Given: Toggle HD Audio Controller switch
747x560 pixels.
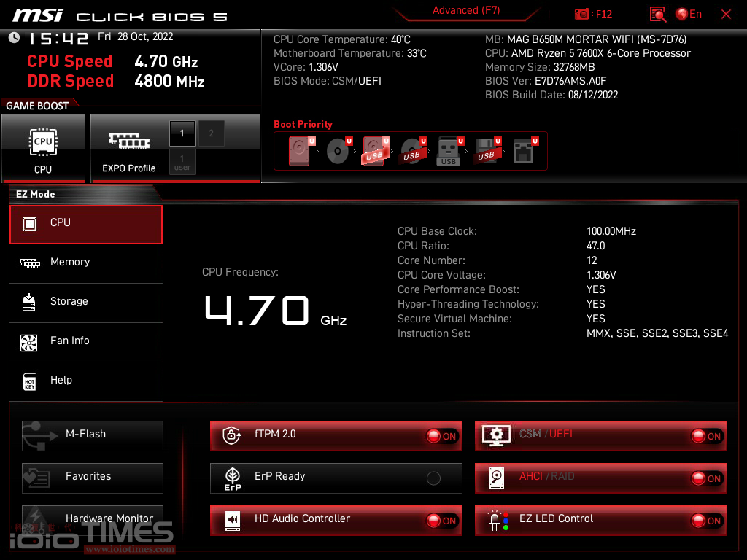Looking at the screenshot, I should click(x=441, y=521).
